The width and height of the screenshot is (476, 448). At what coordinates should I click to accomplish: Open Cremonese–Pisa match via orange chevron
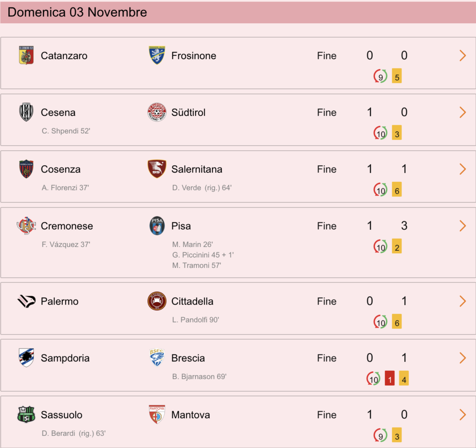click(463, 226)
